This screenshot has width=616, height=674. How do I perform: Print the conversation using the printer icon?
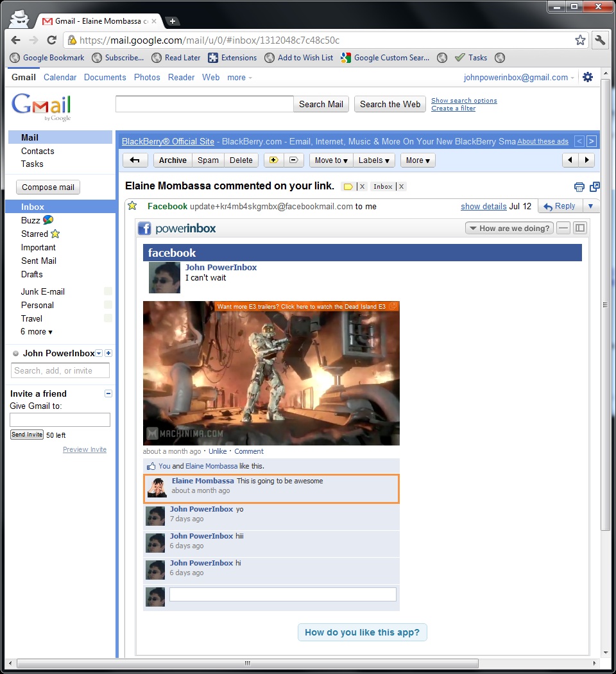[579, 187]
